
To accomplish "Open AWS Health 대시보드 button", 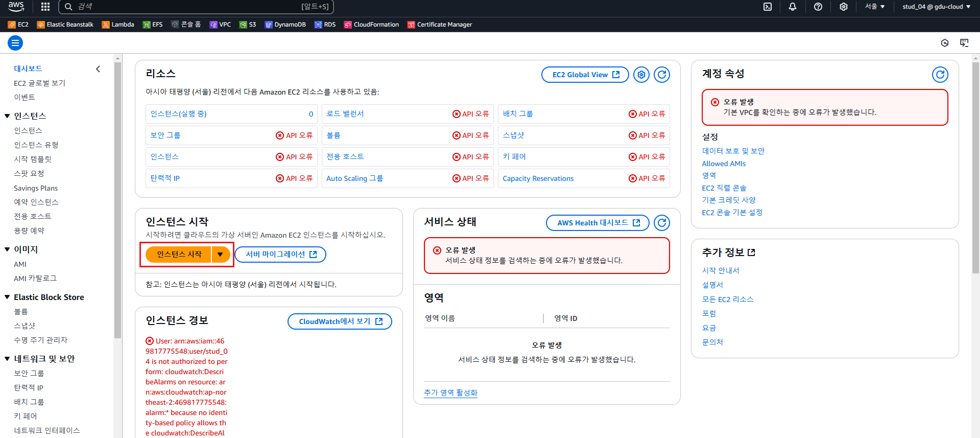I will (x=597, y=223).
